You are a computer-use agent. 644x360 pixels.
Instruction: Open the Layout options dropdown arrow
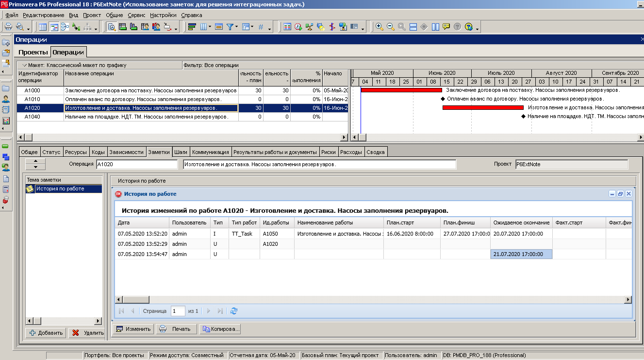pos(251,27)
